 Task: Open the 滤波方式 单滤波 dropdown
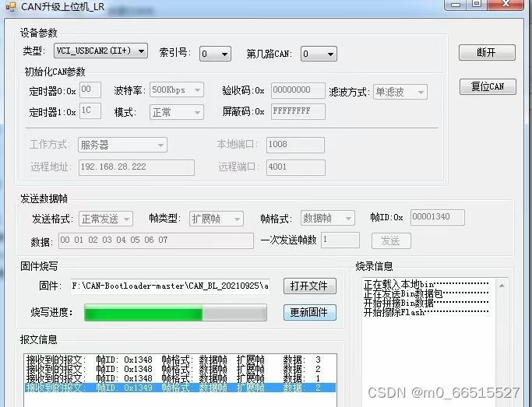[x=400, y=92]
